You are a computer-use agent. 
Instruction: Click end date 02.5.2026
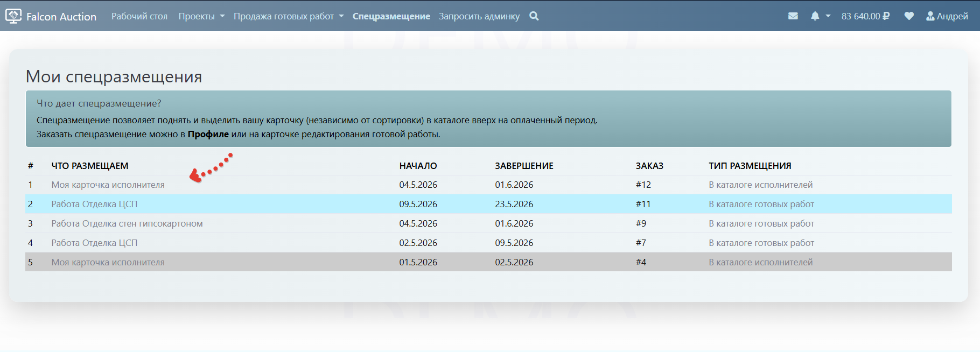pos(514,262)
